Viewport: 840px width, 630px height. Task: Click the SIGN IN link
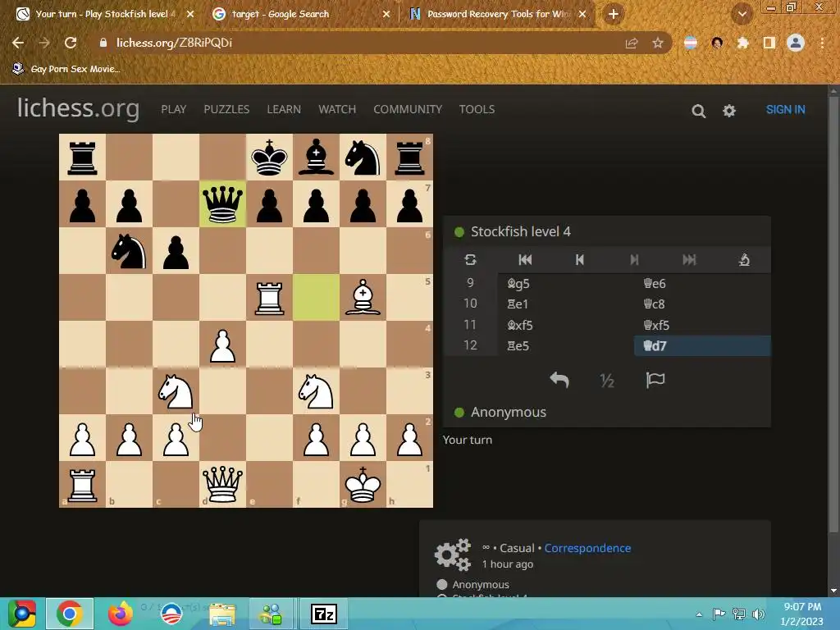[x=785, y=109]
